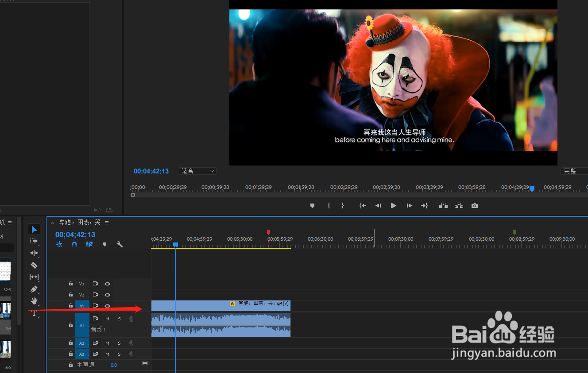Add marker in Program monitor
This screenshot has height=373, width=588.
coord(312,206)
